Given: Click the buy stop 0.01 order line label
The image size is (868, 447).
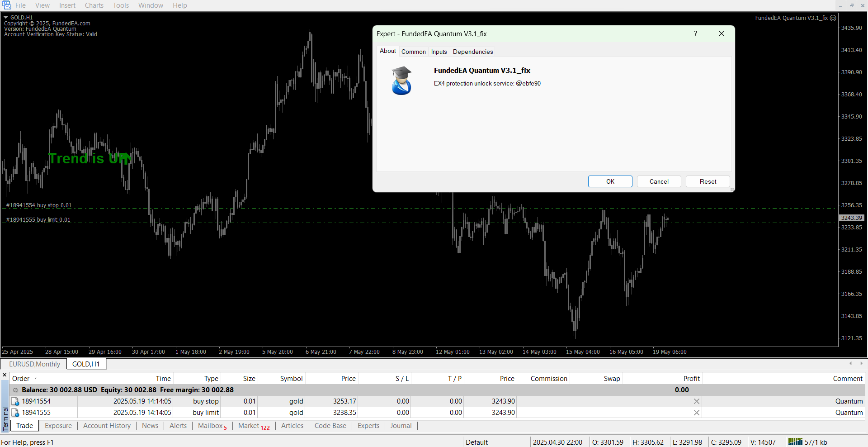Looking at the screenshot, I should click(x=39, y=205).
